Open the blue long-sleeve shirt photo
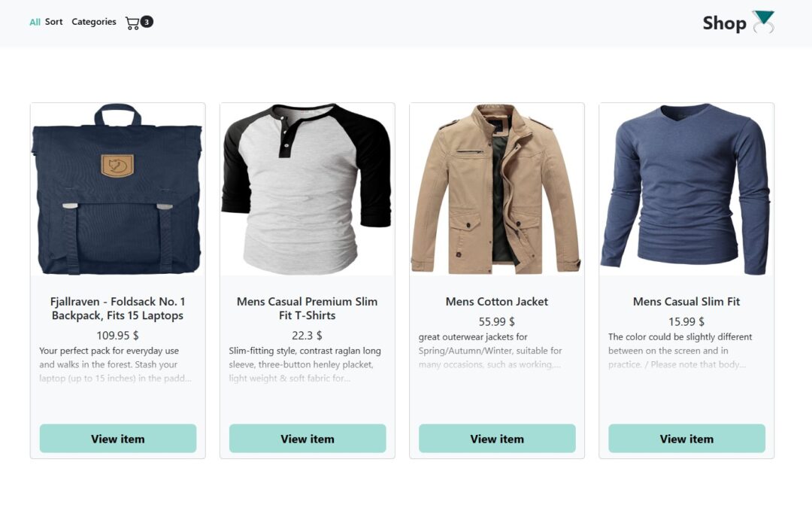 686,190
